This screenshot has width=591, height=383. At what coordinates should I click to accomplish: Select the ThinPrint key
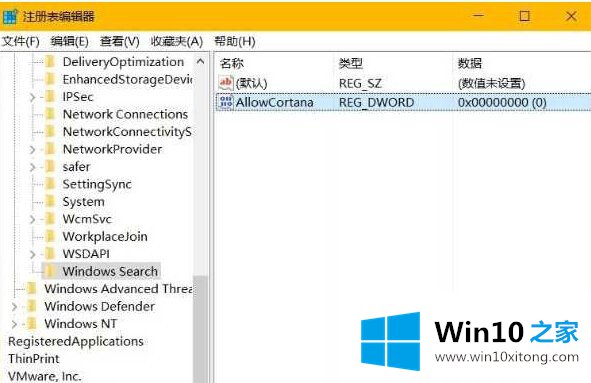34,358
